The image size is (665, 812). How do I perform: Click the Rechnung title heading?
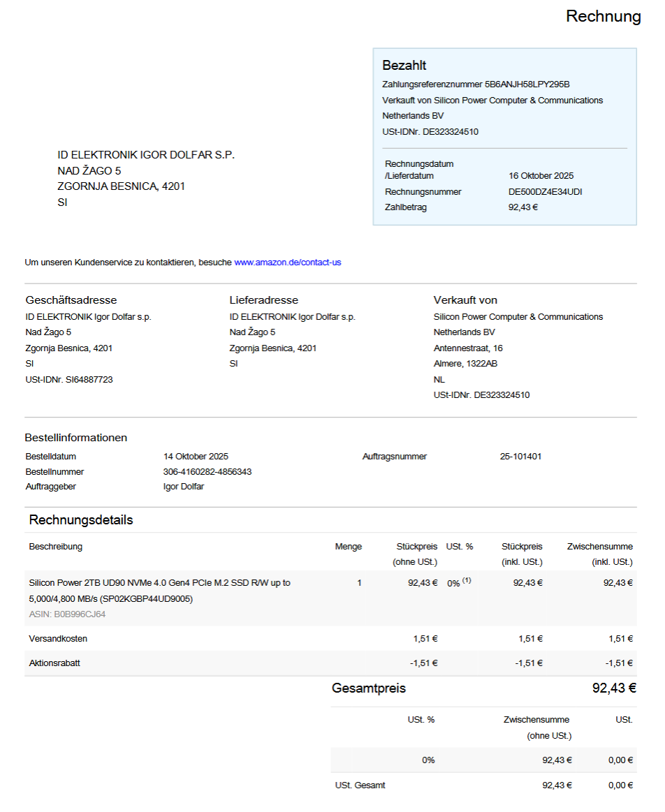603,17
